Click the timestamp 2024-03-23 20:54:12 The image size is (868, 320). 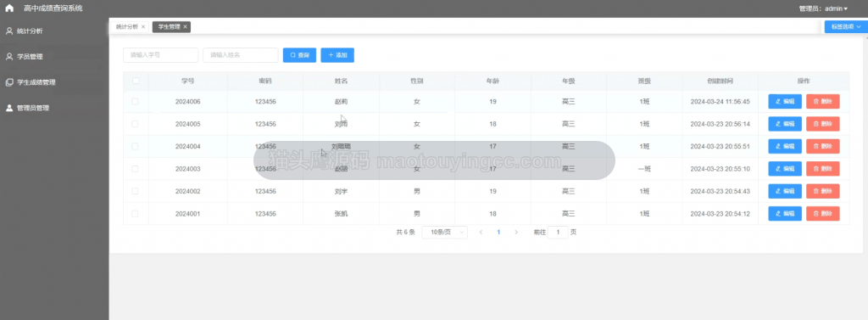click(721, 214)
